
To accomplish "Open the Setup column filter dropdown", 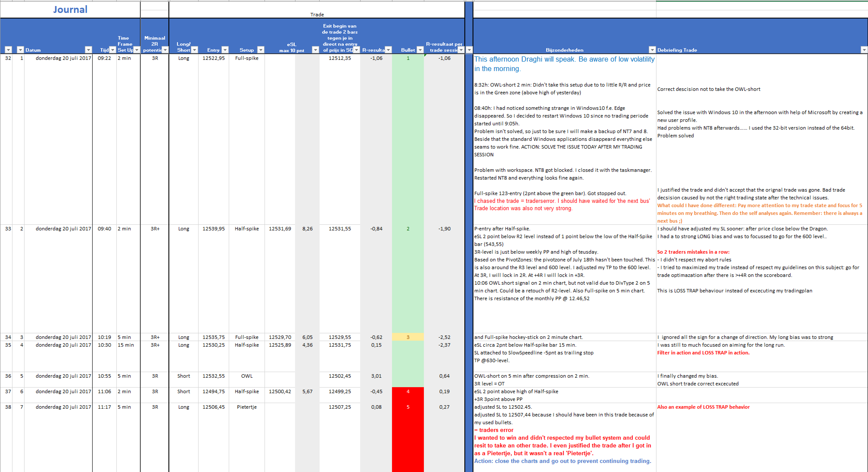I will coord(260,50).
